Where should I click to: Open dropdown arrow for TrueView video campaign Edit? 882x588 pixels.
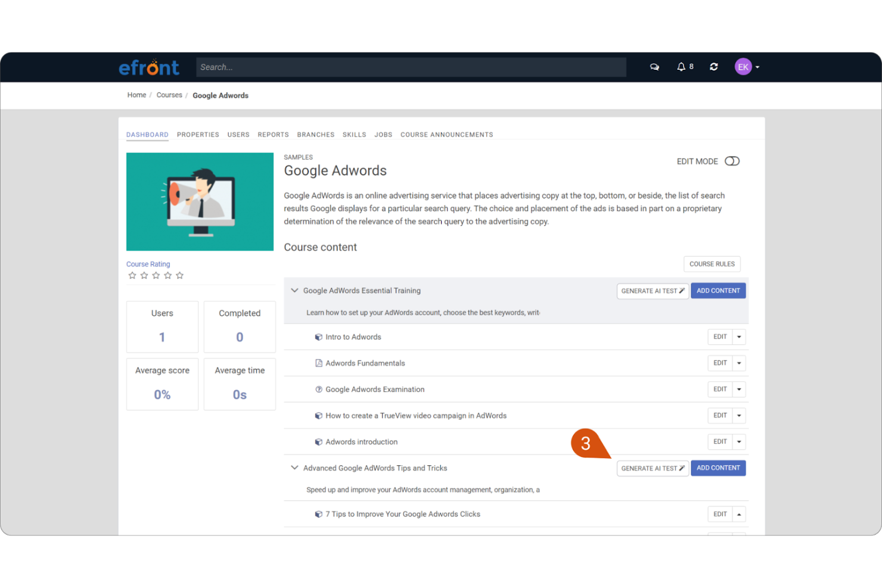739,416
